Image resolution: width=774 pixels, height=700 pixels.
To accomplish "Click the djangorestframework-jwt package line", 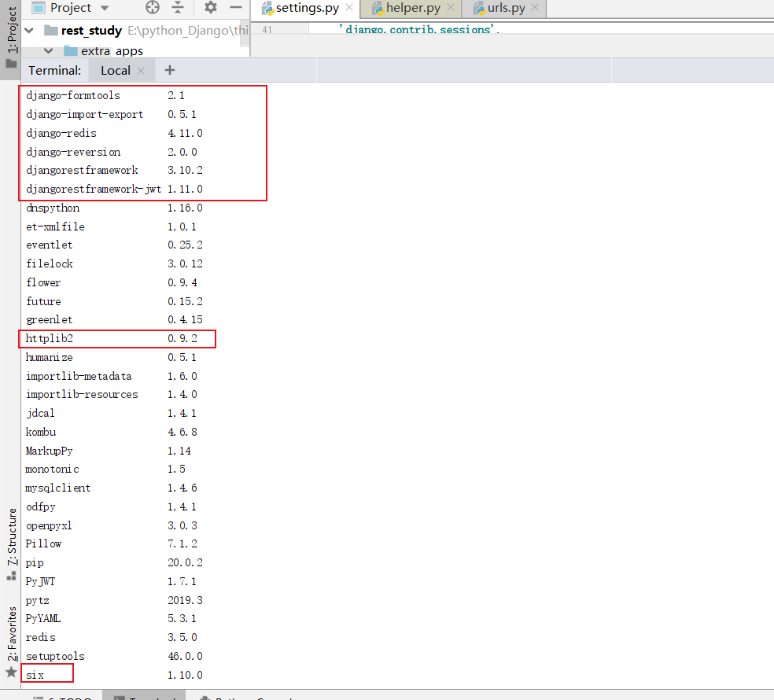I will pos(114,189).
